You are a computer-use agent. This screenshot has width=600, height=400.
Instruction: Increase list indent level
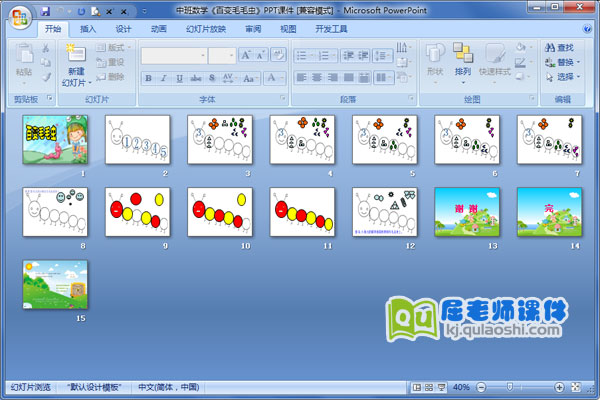363,56
